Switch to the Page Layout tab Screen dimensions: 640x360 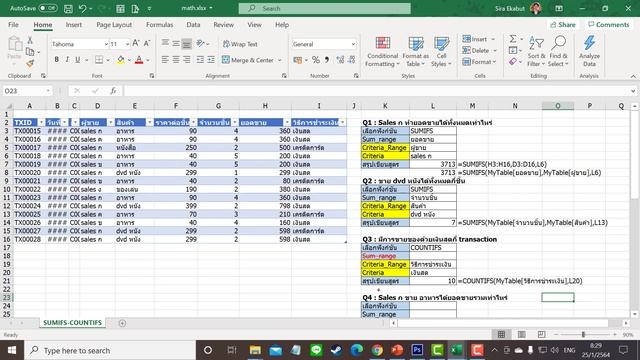click(114, 24)
